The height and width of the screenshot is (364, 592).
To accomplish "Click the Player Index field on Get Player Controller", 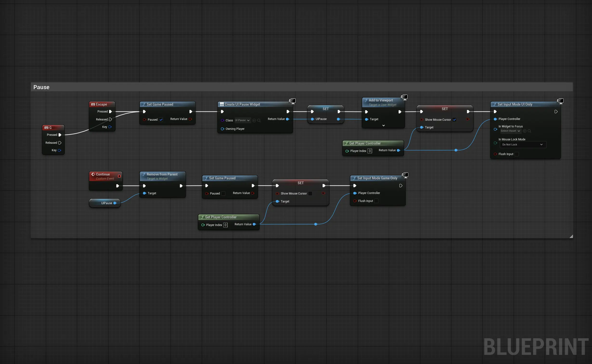I will point(370,151).
